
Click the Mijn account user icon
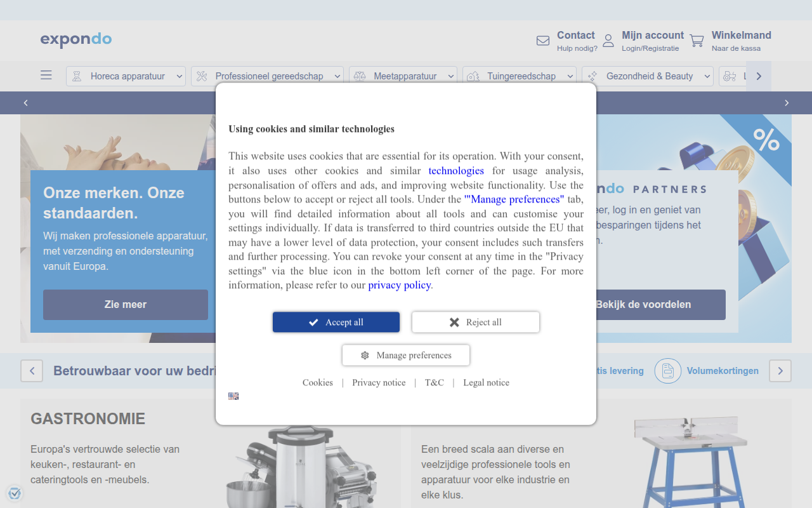point(608,41)
